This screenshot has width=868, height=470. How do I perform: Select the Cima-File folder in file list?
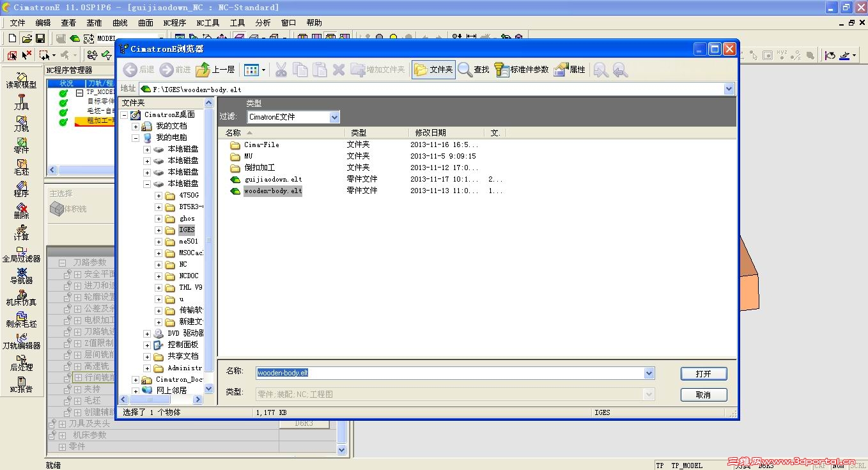[261, 145]
